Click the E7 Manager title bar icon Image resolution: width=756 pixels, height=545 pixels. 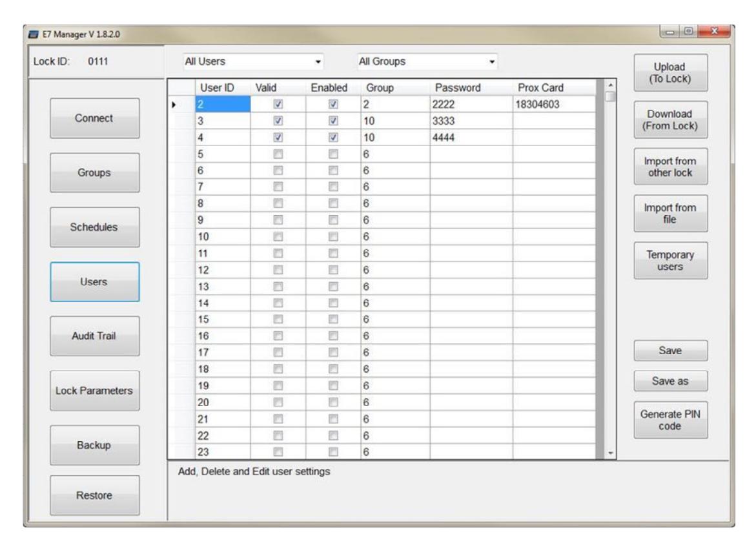click(x=34, y=34)
